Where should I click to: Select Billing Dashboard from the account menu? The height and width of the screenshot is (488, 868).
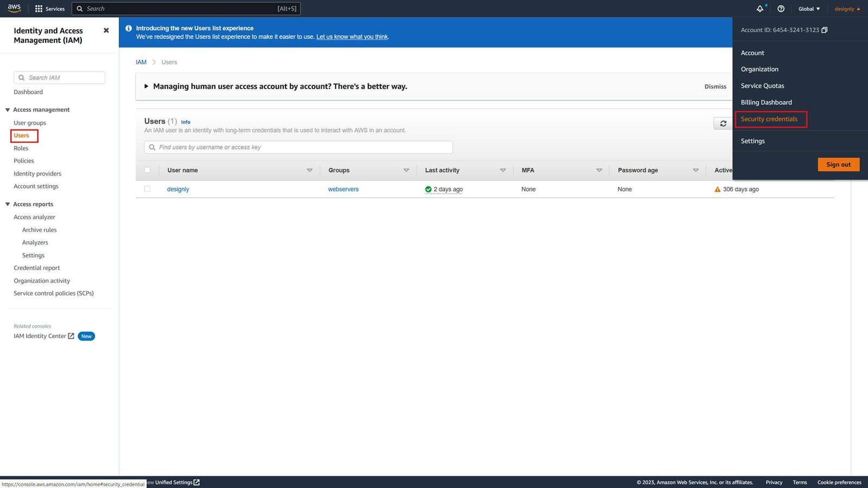point(766,102)
